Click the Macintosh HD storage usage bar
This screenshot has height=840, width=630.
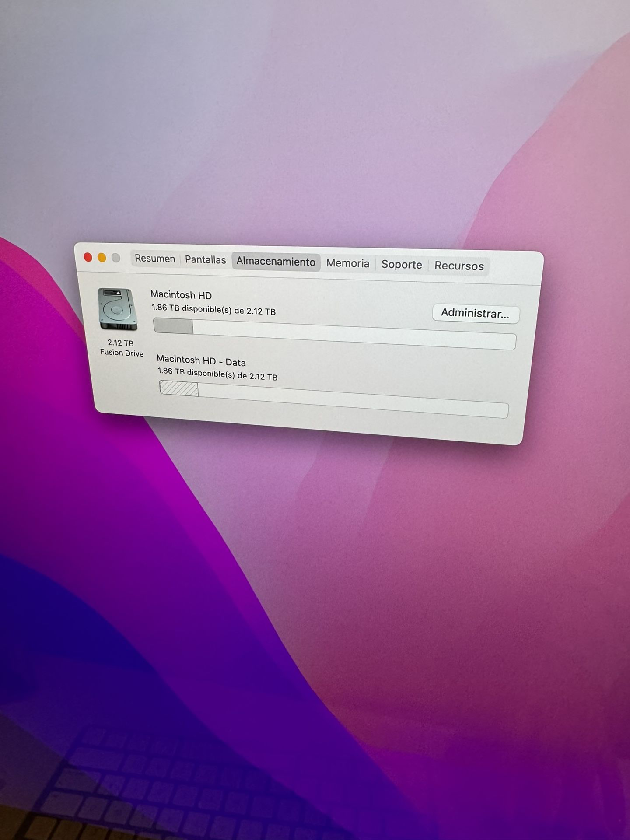click(x=335, y=334)
